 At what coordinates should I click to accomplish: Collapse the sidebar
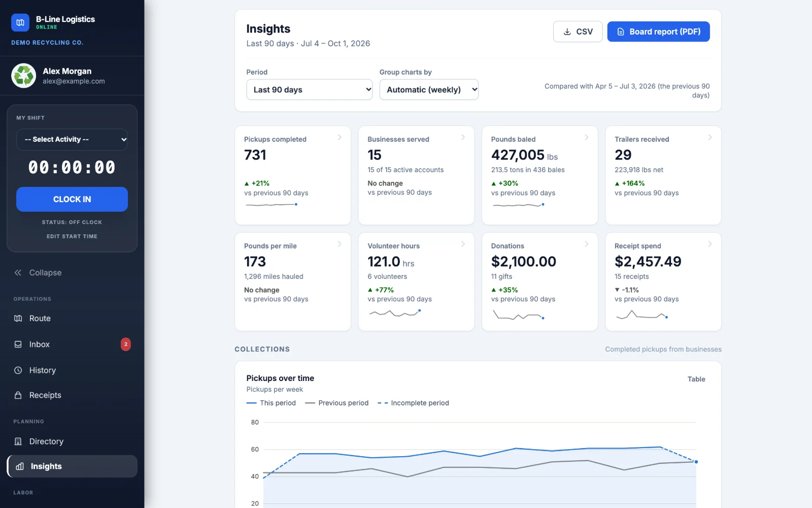coord(72,273)
